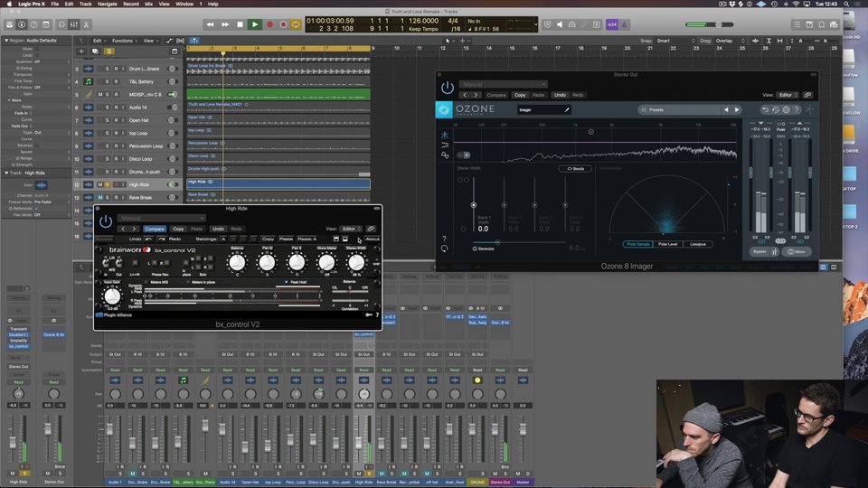Open the Navigate menu in the menu bar

coord(107,4)
